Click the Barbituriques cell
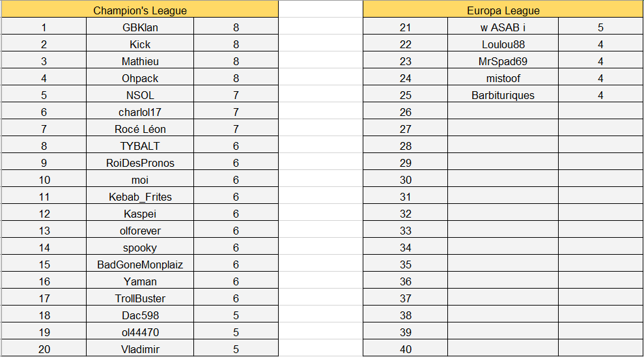 point(503,95)
